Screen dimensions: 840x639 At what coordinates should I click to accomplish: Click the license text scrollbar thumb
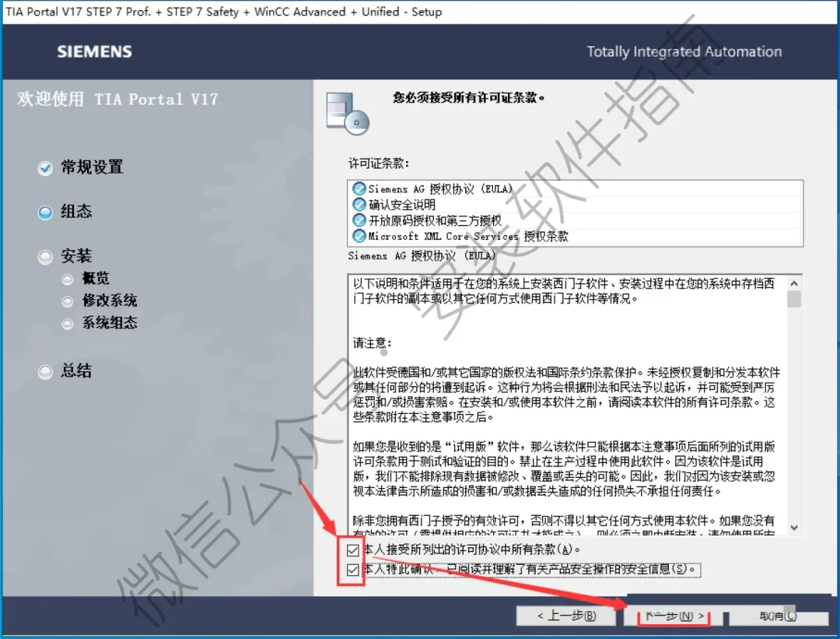coord(794,299)
